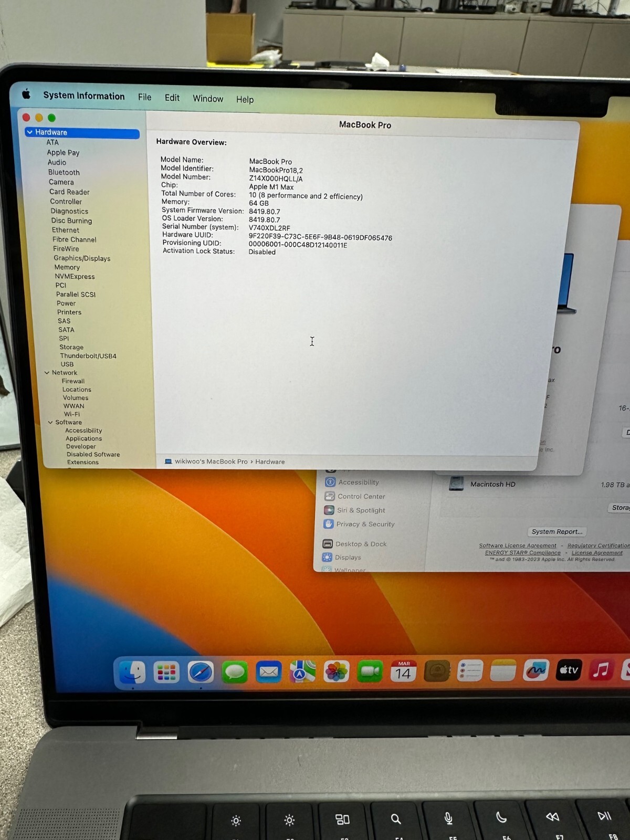Open the Help menu
Viewport: 630px width, 840px height.
[245, 99]
